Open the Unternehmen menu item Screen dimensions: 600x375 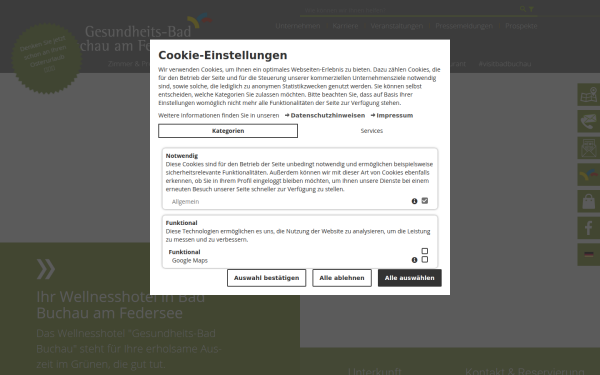(298, 26)
